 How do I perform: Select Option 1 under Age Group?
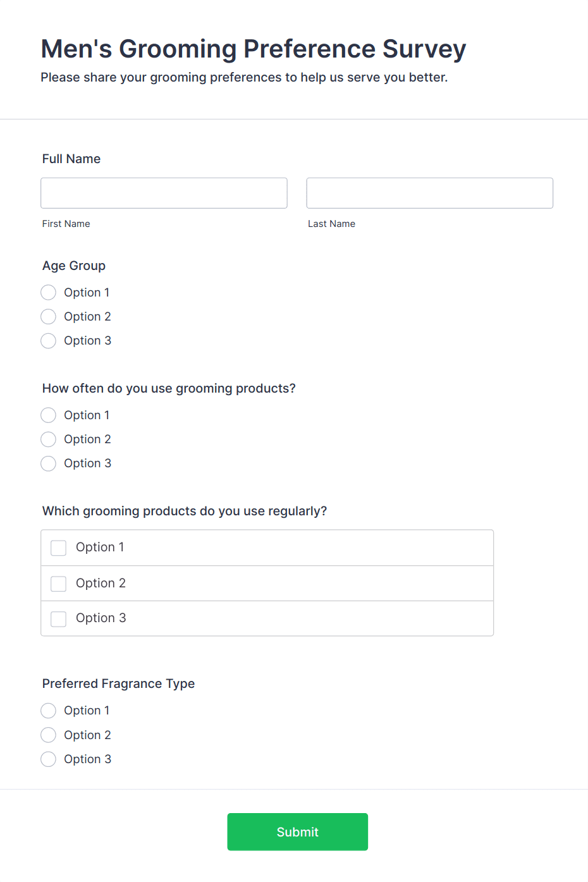coord(48,292)
